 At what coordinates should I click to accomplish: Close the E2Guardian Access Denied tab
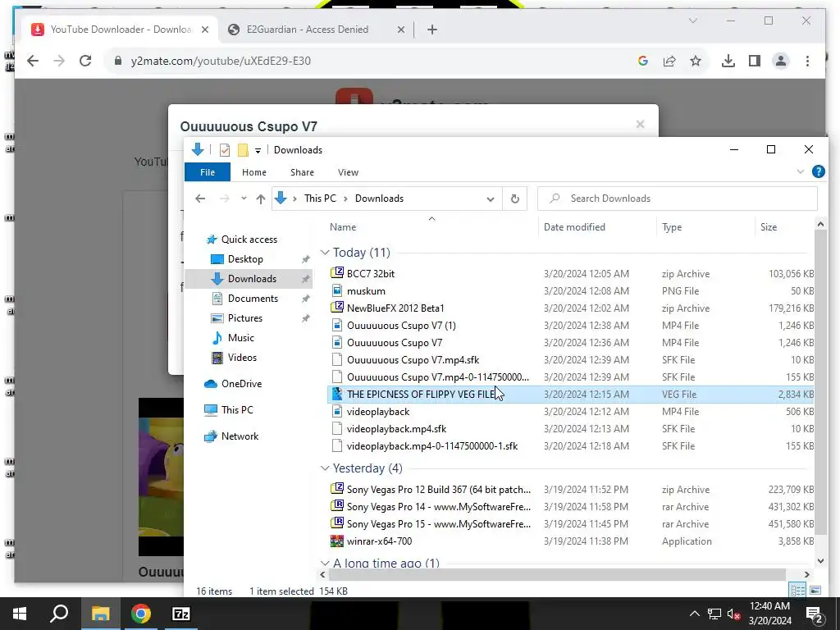(x=400, y=30)
